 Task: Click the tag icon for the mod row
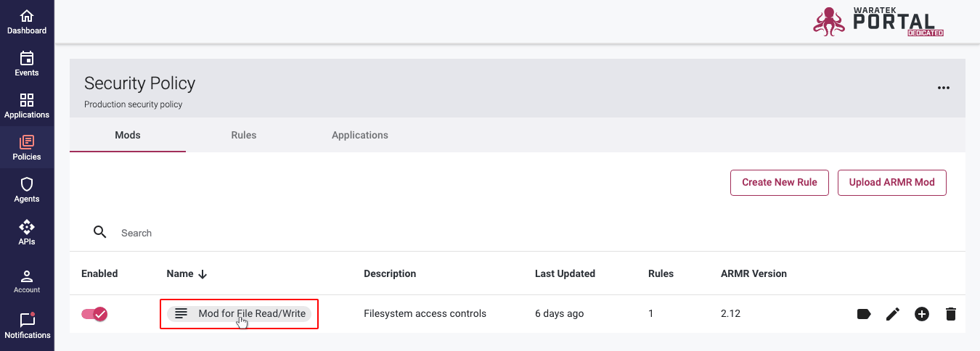(864, 314)
